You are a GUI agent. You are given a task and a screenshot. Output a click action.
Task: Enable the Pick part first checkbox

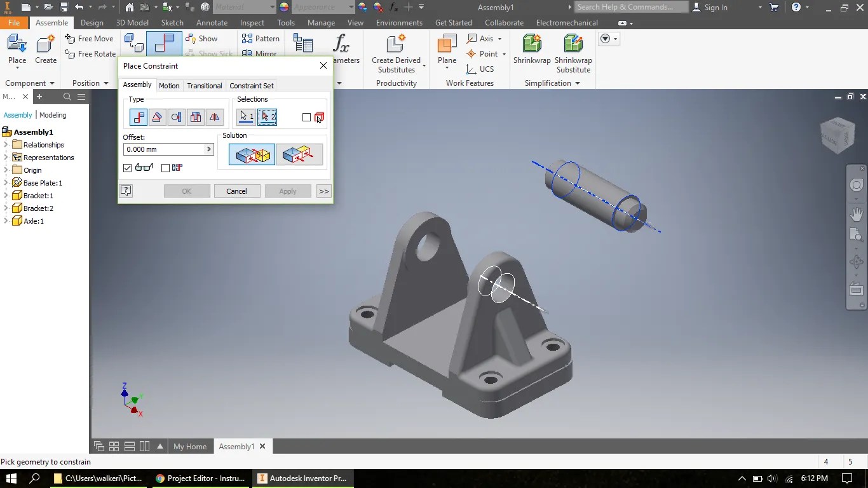coord(307,117)
